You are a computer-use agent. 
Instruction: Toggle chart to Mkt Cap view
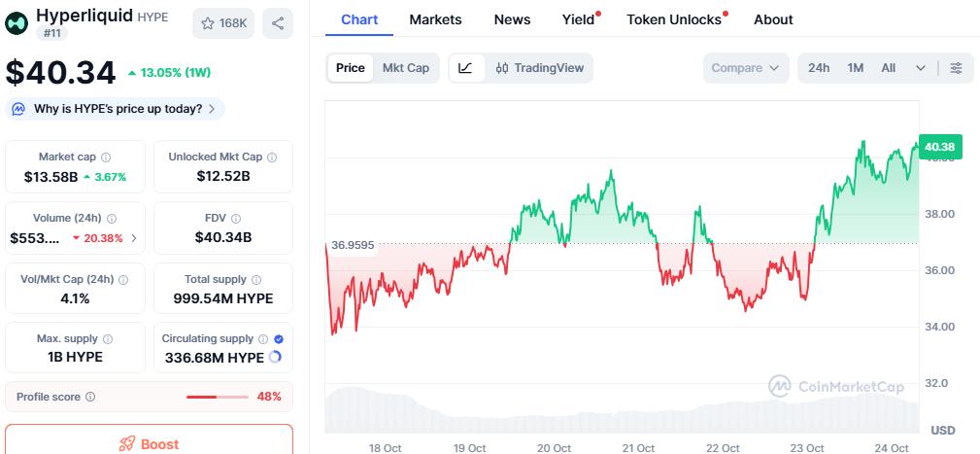point(406,68)
